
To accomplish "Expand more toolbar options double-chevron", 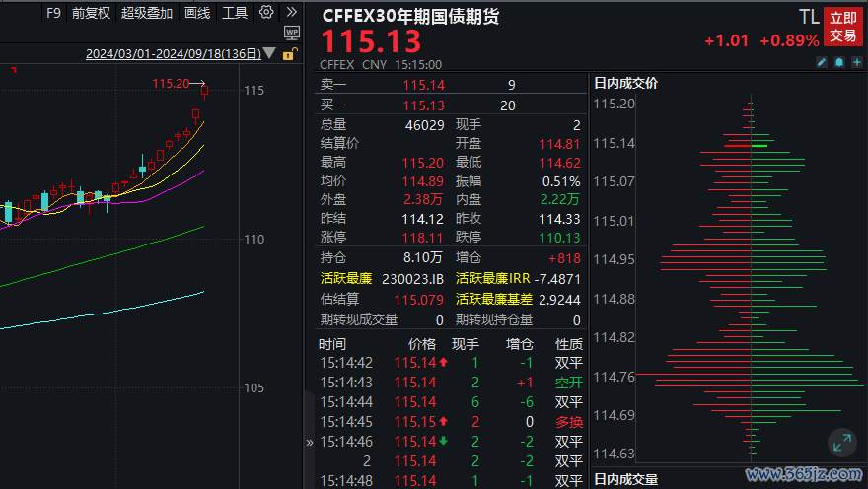I will tap(292, 12).
